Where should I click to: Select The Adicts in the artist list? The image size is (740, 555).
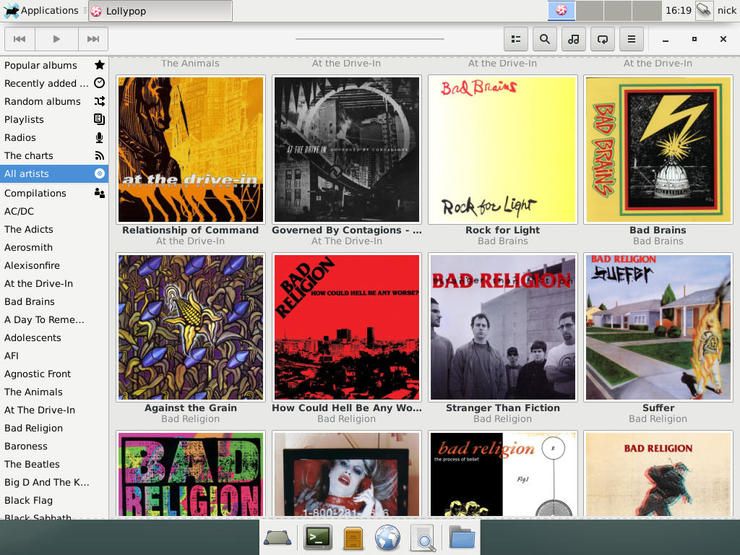(x=54, y=229)
